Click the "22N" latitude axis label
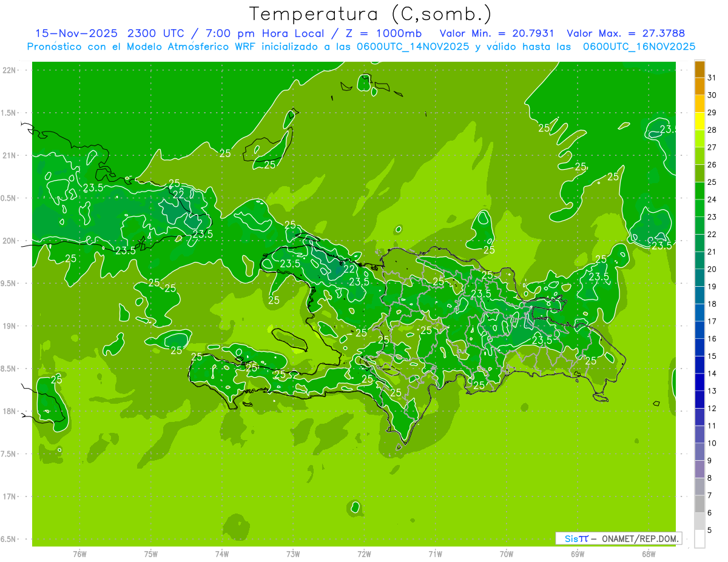 pos(10,70)
